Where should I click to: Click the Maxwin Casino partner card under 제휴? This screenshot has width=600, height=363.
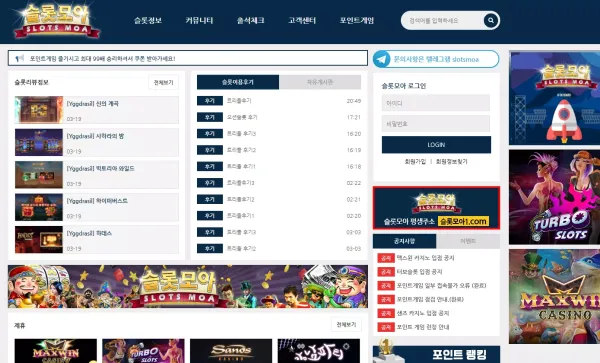56,351
